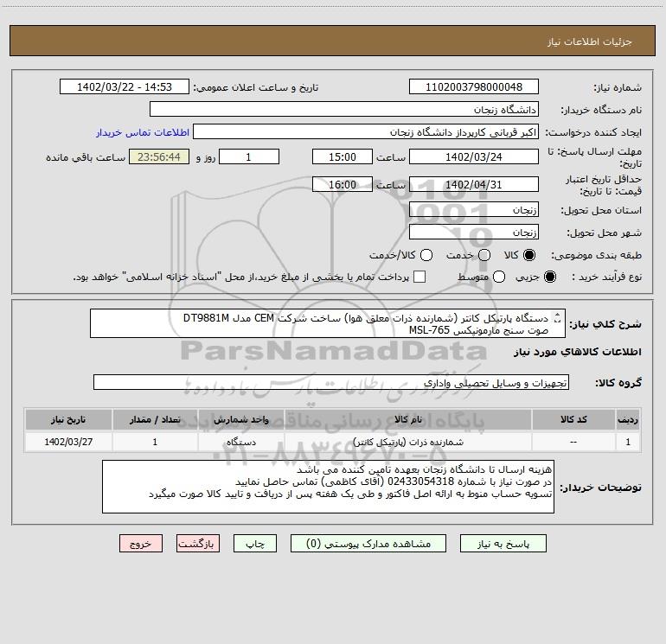666x644 pixels.
Task: Click the delivery city field زنجان
Action: click(x=474, y=233)
